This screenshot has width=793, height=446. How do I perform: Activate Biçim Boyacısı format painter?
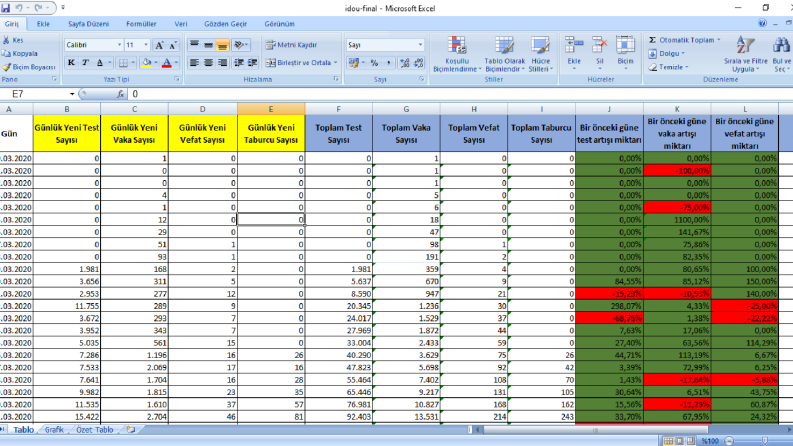6,67
